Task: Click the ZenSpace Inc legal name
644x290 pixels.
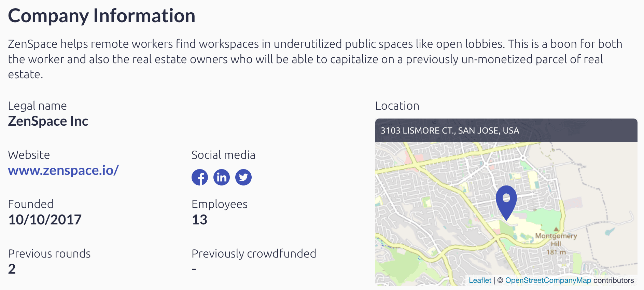Action: 48,121
